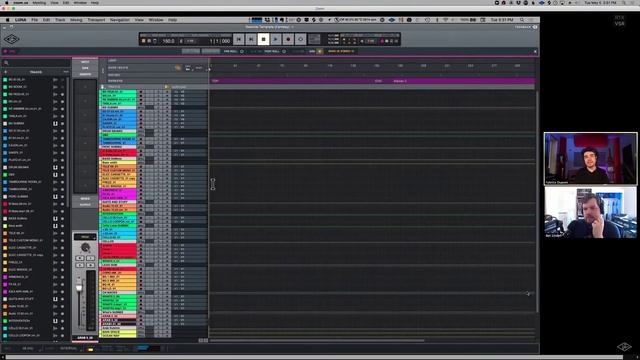Toggle visibility of CELLO Bohan_01 track
Image resolution: width=640 pixels, height=360 pixels.
(x=62, y=328)
